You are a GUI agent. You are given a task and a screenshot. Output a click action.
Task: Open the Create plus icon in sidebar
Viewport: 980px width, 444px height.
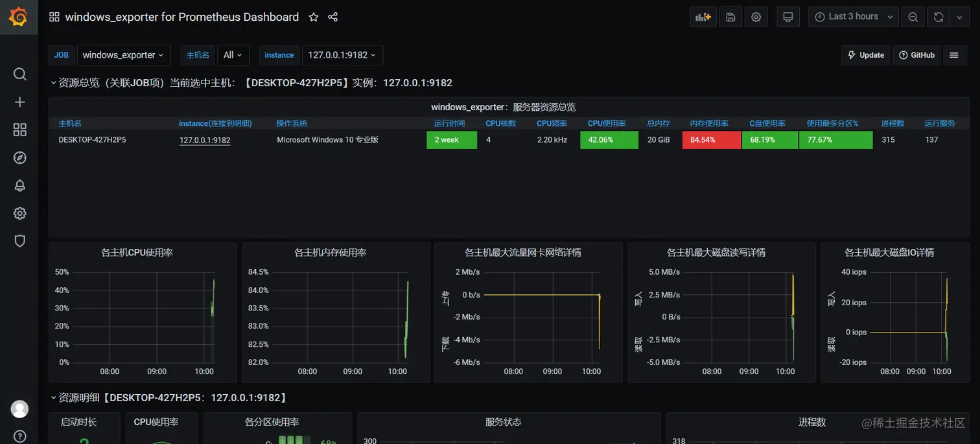click(x=20, y=102)
